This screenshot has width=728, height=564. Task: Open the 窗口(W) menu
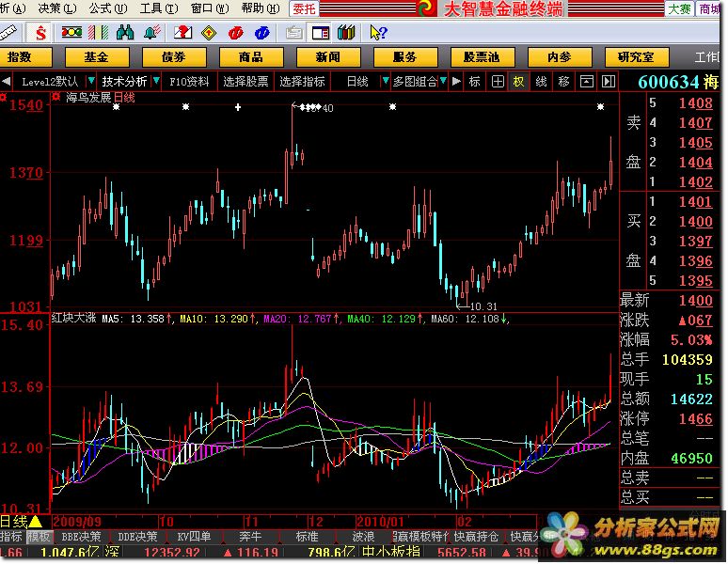click(x=210, y=8)
